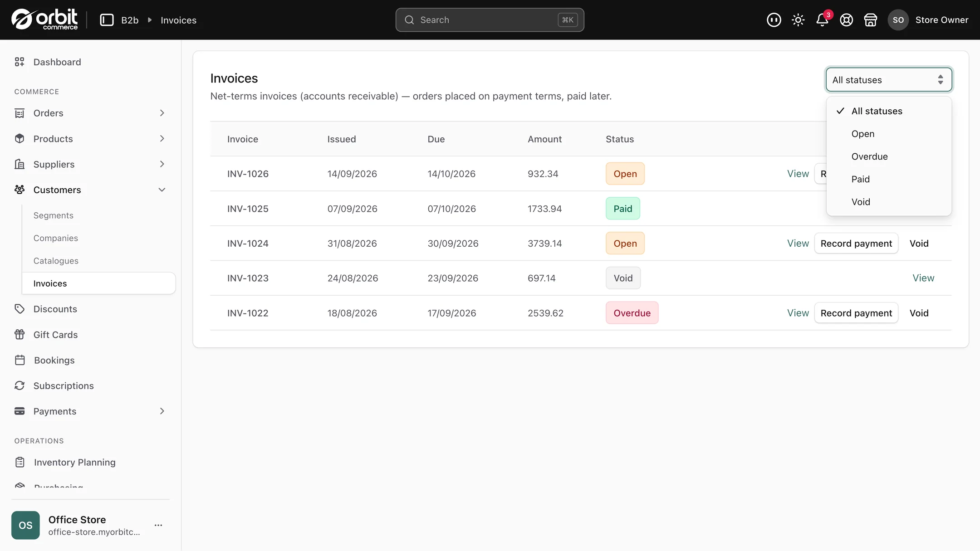Screen dimensions: 980x551
Task: Select Invoices in the sidebar
Action: click(x=98, y=283)
